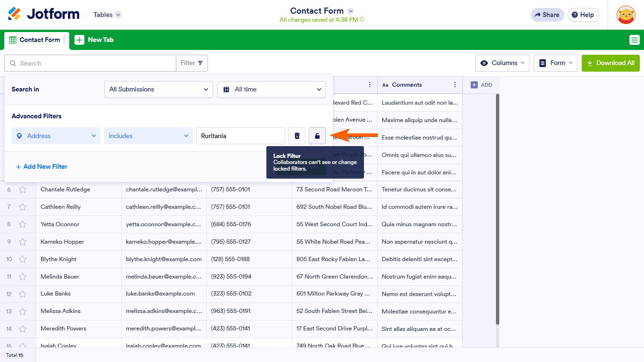Create a New Tab
Screen dimensions: 644x362
tap(94, 40)
